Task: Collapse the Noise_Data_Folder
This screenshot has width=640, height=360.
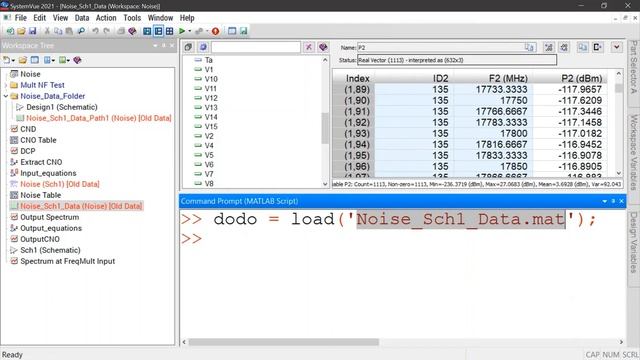Action: [6, 96]
